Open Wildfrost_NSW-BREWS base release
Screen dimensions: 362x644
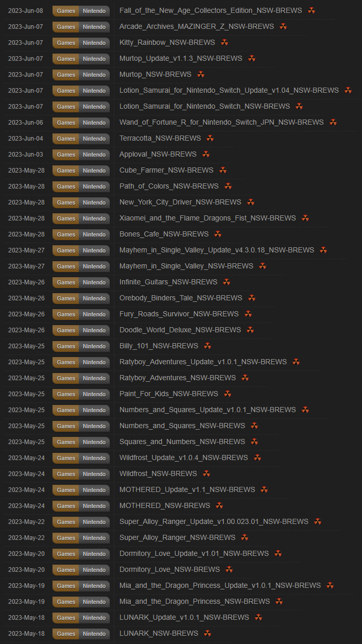click(x=158, y=473)
